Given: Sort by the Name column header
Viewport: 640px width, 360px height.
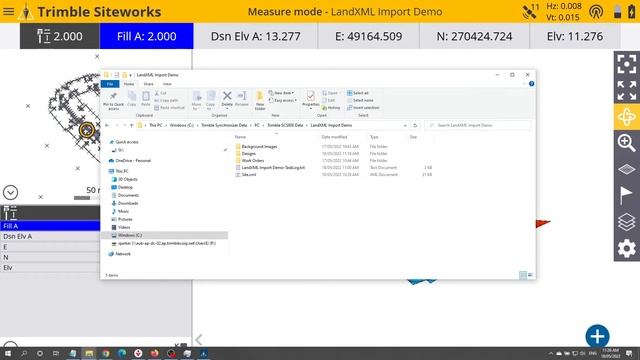Looking at the screenshot, I should tap(240, 137).
